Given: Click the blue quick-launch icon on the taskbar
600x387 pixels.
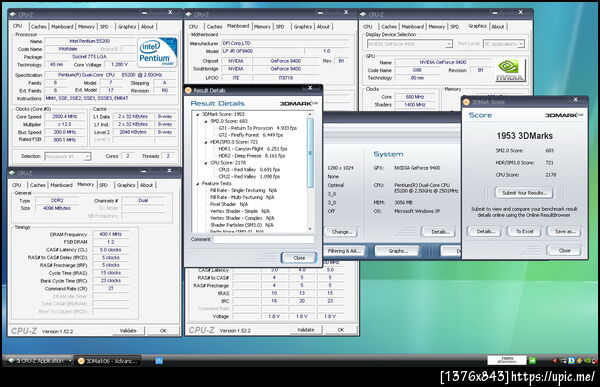Looking at the screenshot, I should click(x=159, y=361).
